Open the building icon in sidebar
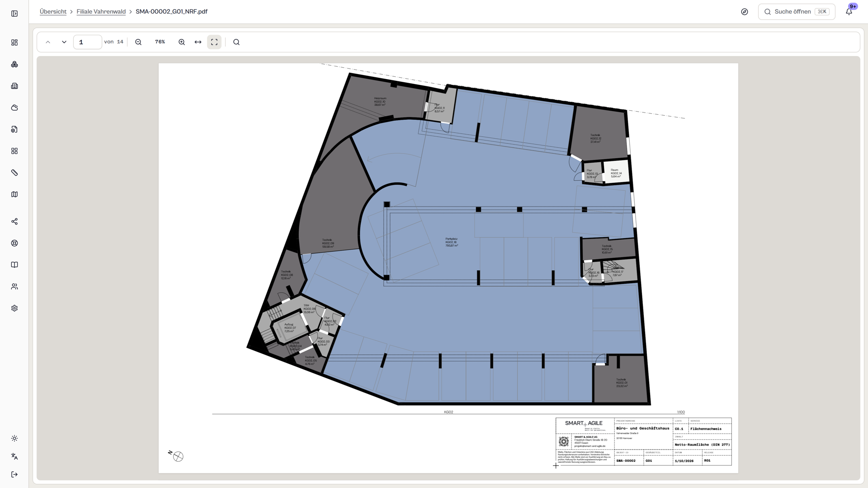 14,86
